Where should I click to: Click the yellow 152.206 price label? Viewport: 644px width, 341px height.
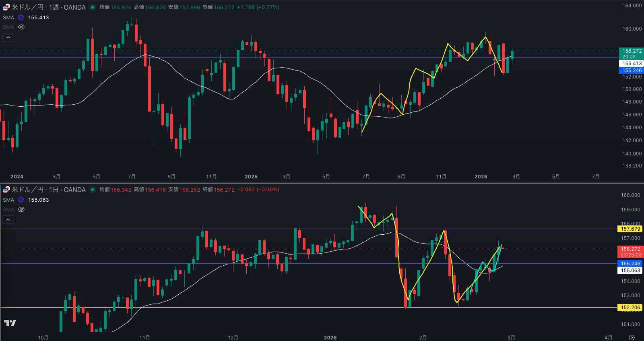630,308
